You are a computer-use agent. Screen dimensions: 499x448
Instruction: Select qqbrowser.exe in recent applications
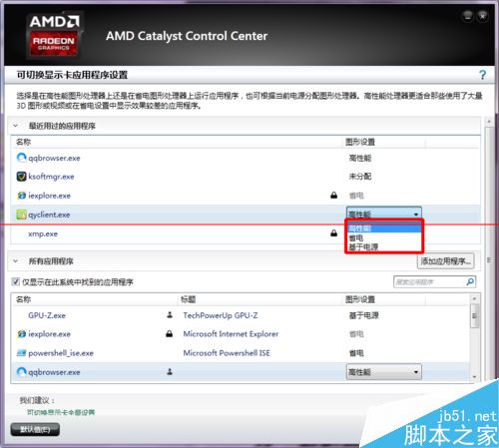(x=54, y=158)
